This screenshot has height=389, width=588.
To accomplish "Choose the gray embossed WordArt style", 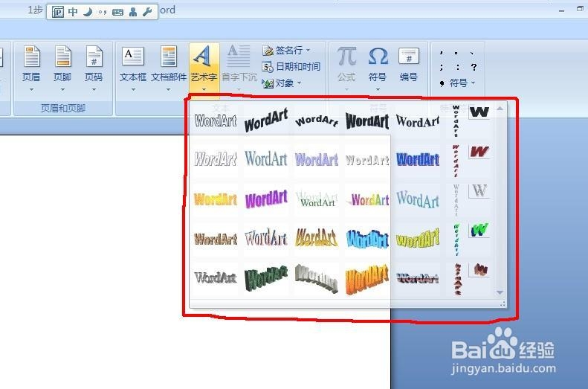I will tap(216, 277).
